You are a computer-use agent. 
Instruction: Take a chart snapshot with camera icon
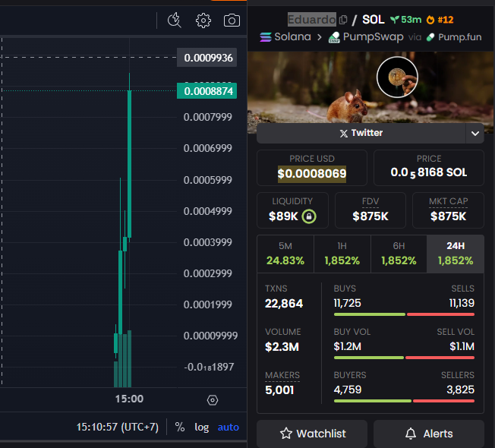(x=232, y=21)
